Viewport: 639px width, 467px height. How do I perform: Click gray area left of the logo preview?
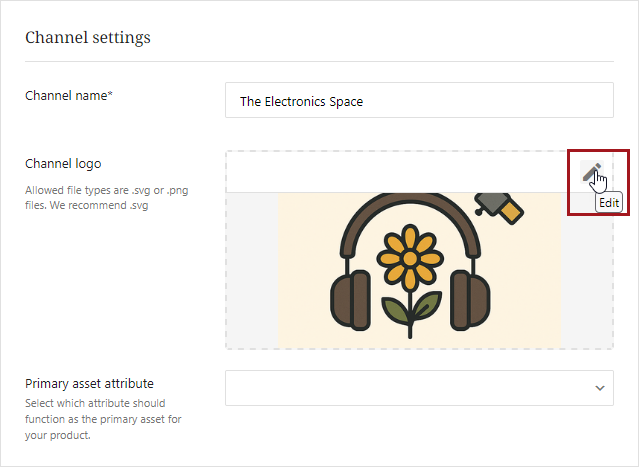pos(252,270)
